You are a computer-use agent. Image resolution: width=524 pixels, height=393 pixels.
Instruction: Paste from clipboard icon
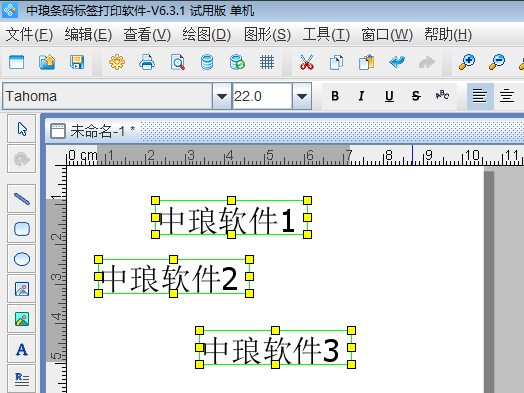point(367,62)
